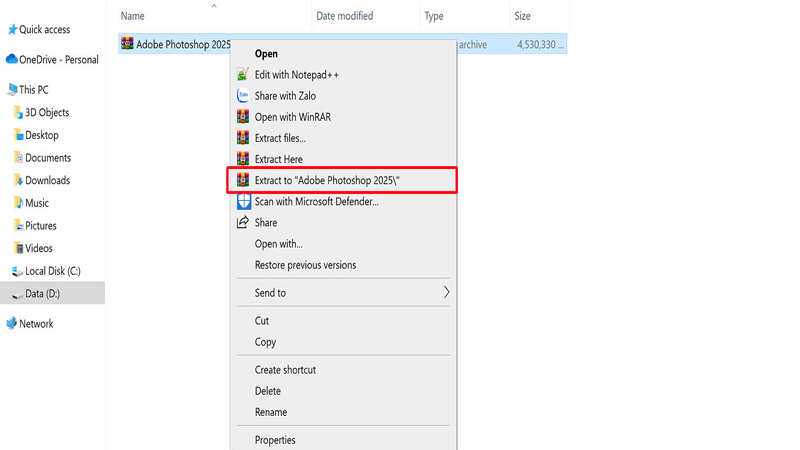
Task: Click the Zalo icon in context menu
Action: [x=242, y=96]
